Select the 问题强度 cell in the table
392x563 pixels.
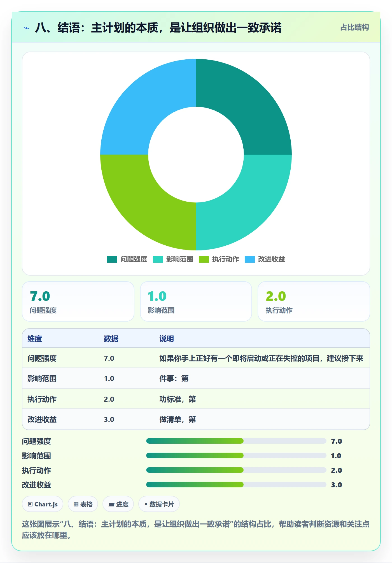point(42,358)
